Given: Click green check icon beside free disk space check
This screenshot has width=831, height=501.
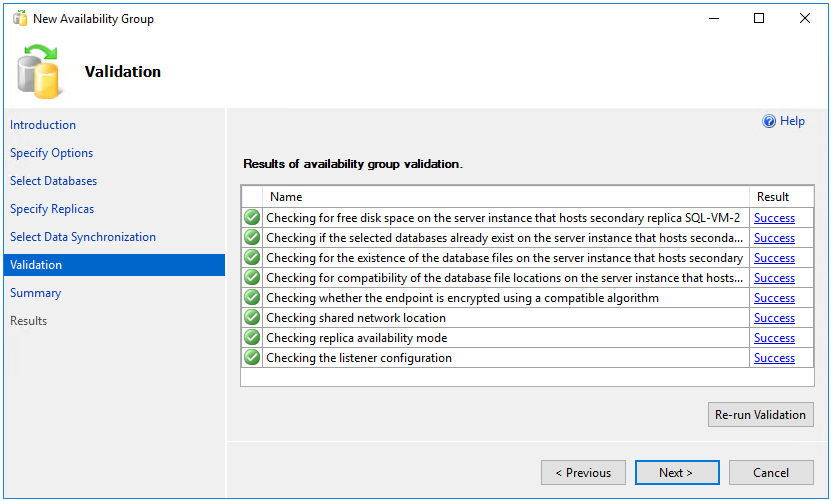Looking at the screenshot, I should pyautogui.click(x=252, y=218).
